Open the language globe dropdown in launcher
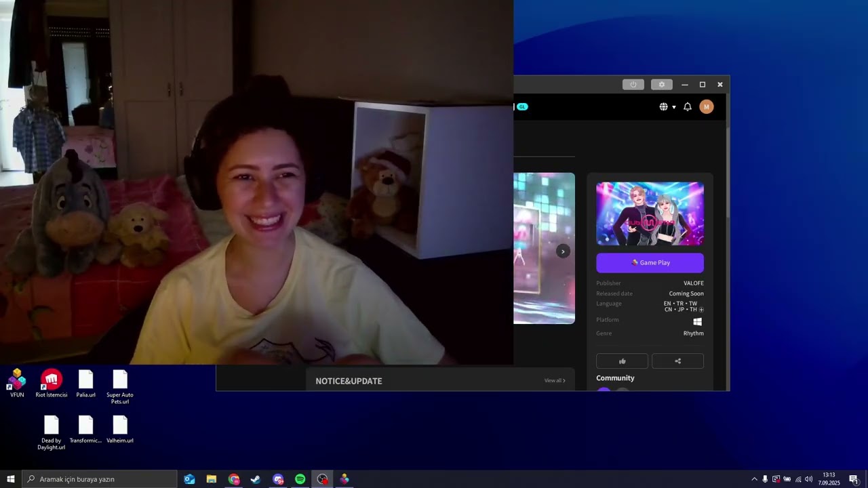 coord(667,106)
